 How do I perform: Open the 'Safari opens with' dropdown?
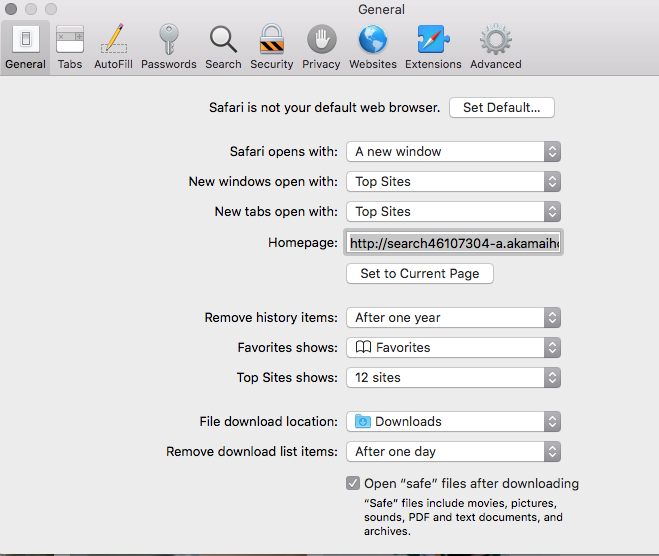(x=453, y=152)
